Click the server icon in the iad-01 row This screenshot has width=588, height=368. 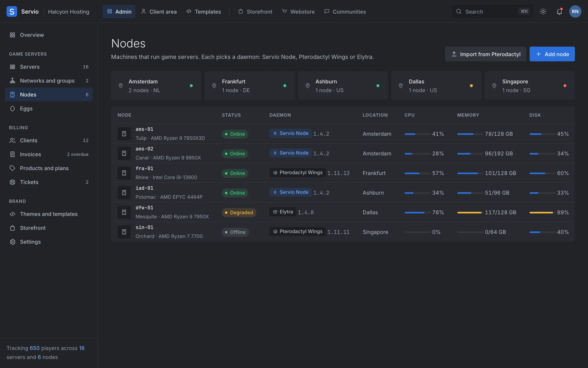(124, 192)
